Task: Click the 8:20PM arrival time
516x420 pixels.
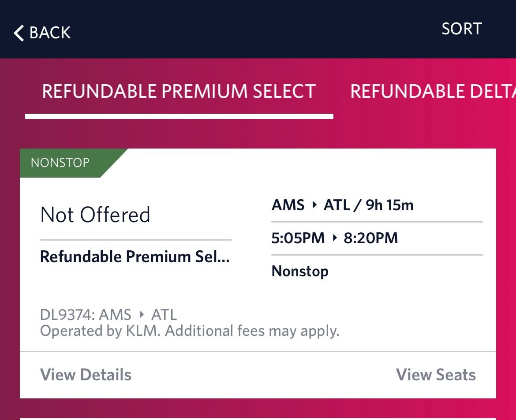Action: pyautogui.click(x=371, y=238)
